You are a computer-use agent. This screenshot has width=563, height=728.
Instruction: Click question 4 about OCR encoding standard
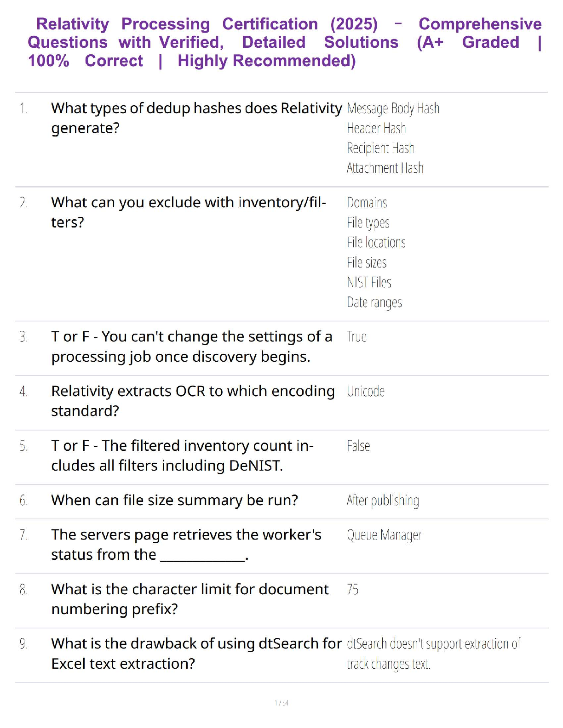point(193,401)
